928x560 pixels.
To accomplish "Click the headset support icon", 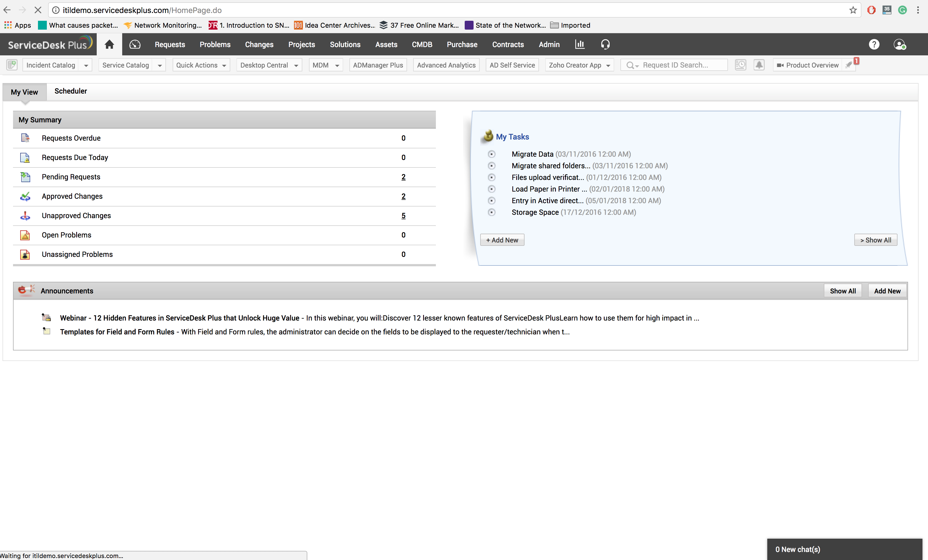I will pyautogui.click(x=605, y=44).
